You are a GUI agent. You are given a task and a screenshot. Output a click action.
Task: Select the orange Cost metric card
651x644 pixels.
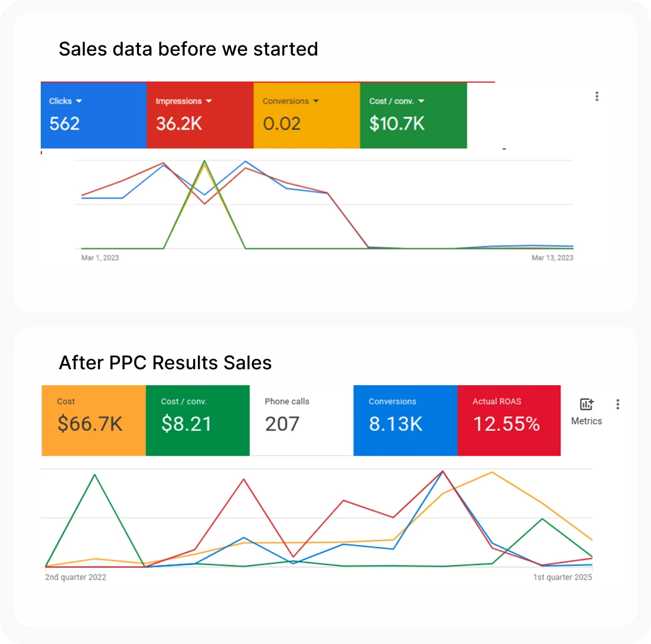93,419
